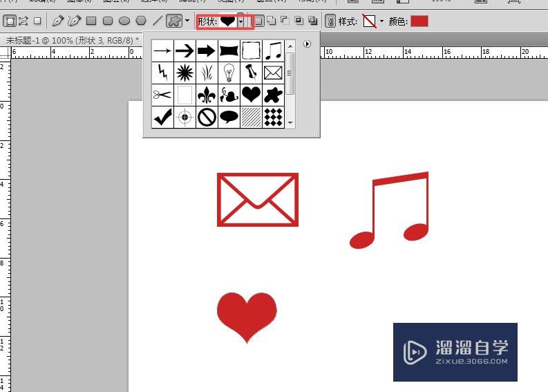548x392 pixels.
Task: Select the Ellipse tool
Action: pos(124,21)
